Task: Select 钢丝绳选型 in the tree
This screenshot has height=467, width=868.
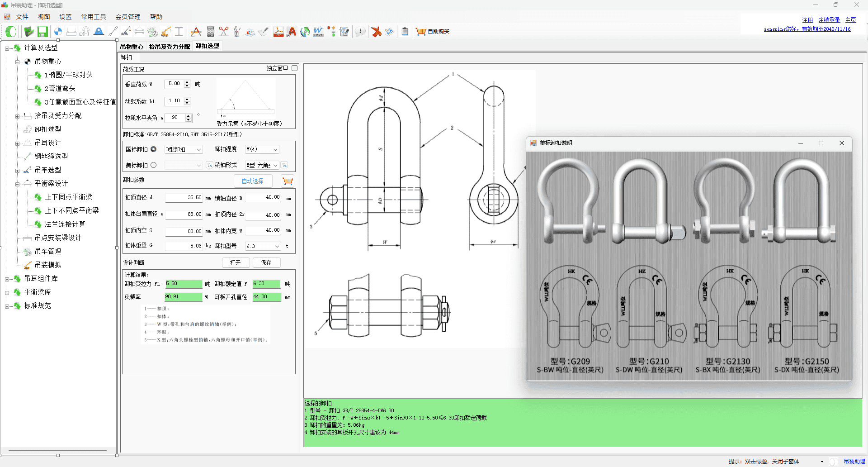Action: coord(51,156)
